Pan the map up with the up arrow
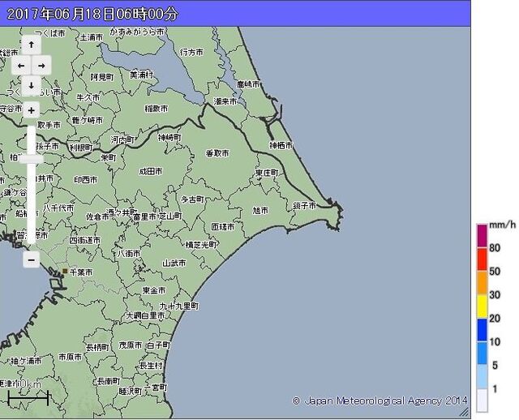519x420 pixels. (x=31, y=45)
